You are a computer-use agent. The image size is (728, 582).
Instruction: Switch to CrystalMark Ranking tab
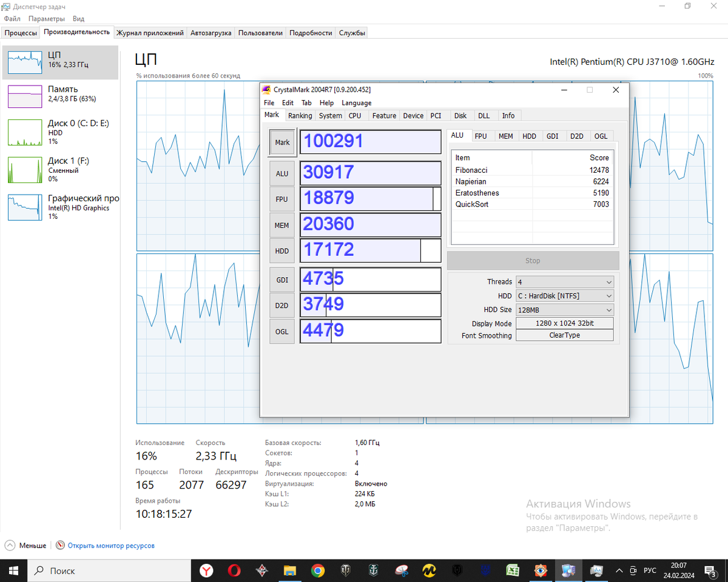coord(300,116)
